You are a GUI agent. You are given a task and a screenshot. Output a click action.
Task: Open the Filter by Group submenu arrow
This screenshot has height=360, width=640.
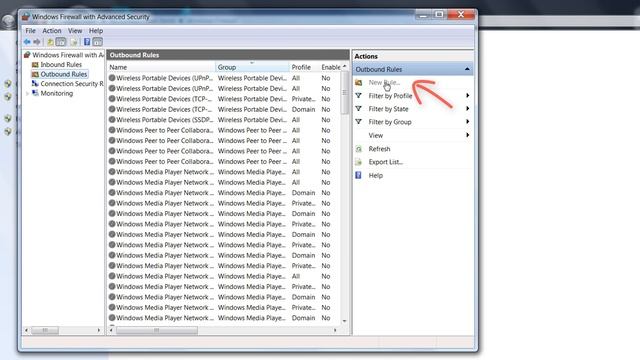click(467, 122)
